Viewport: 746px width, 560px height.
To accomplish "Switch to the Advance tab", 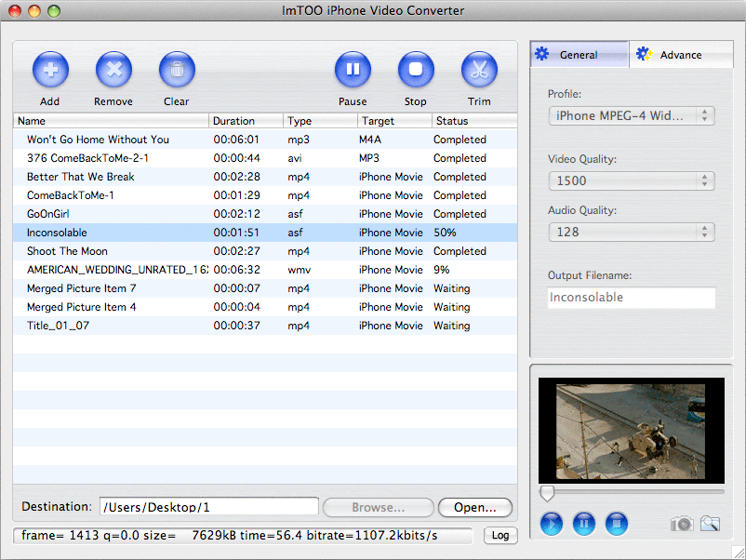I will pos(680,55).
